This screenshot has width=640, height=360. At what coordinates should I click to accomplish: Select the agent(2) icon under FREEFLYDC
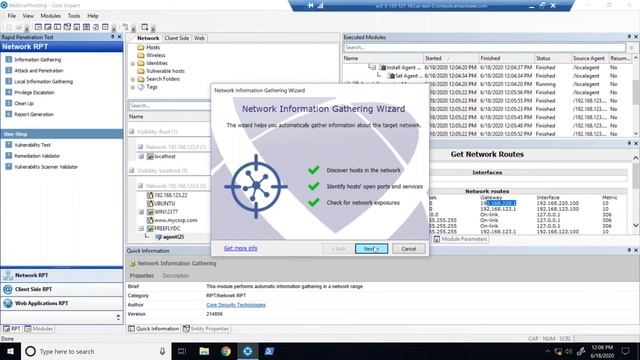click(158, 237)
